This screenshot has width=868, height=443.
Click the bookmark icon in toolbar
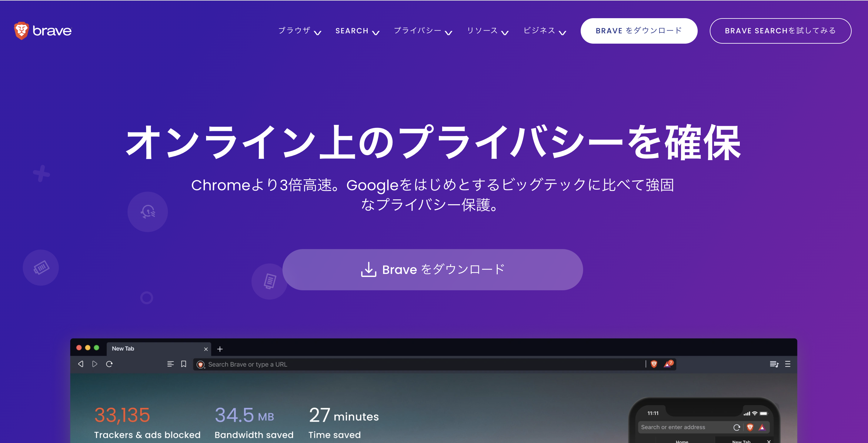pos(184,364)
